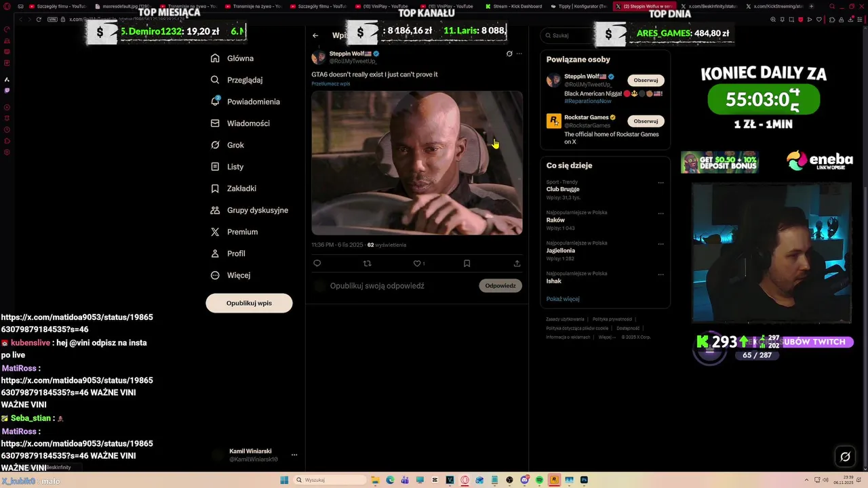This screenshot has width=868, height=488.
Task: Like the Steppin Wolf post
Action: [418, 263]
